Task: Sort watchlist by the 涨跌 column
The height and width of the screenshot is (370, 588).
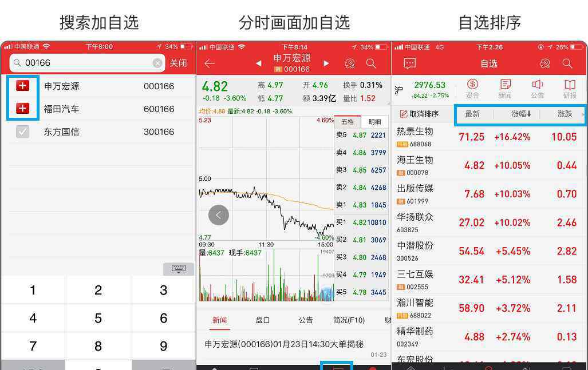Action: coord(565,114)
